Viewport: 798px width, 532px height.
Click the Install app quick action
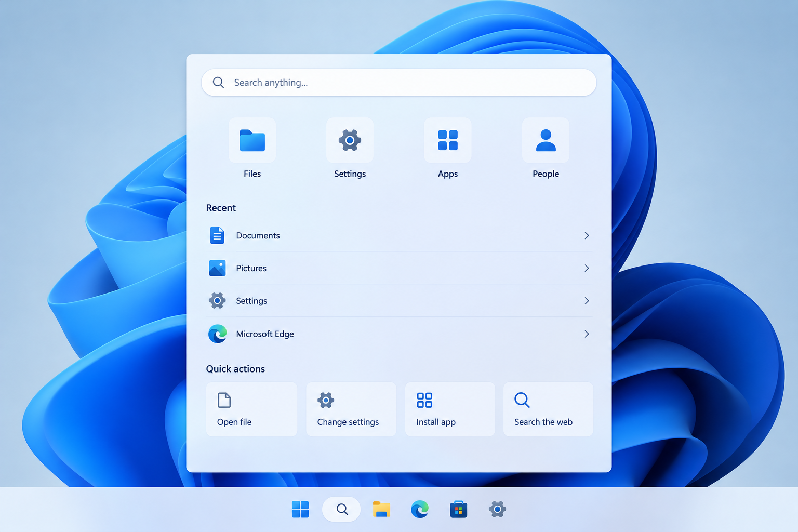(x=450, y=409)
